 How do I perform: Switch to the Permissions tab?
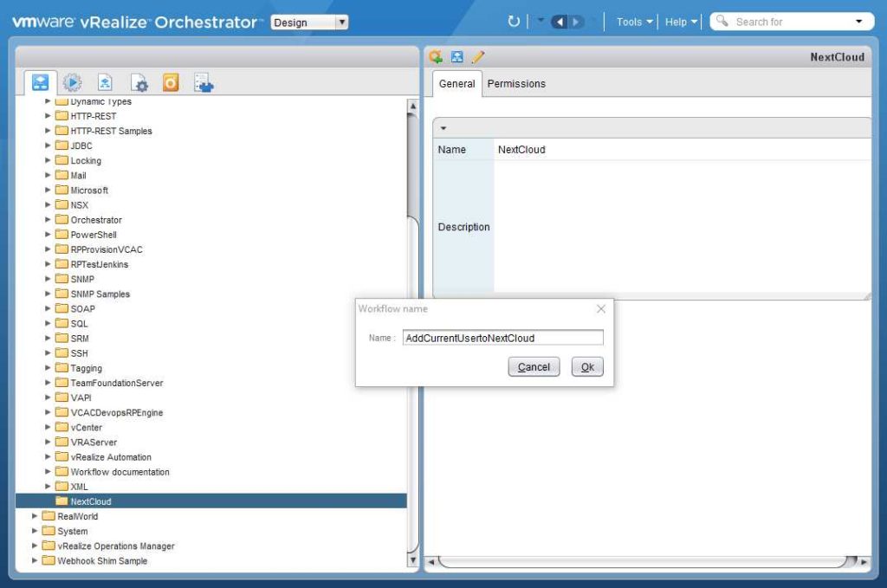coord(516,84)
